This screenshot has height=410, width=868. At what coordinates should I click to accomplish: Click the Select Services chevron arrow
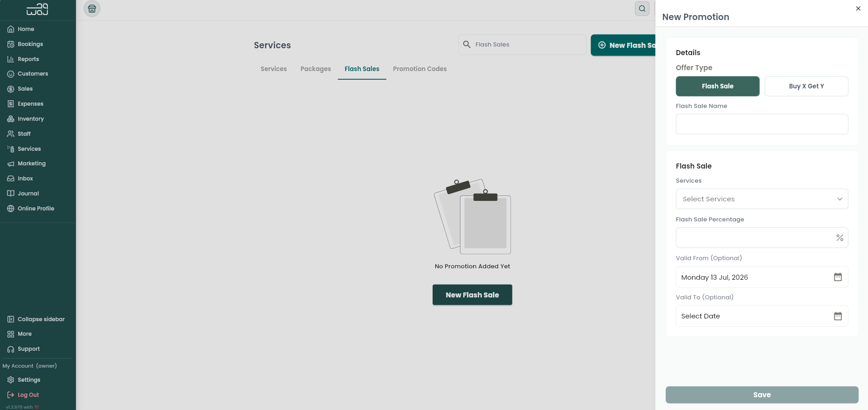click(x=840, y=199)
